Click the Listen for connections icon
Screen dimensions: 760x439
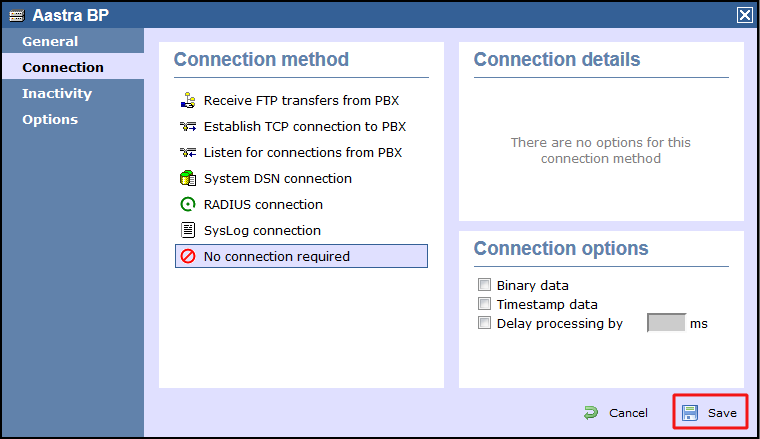187,153
